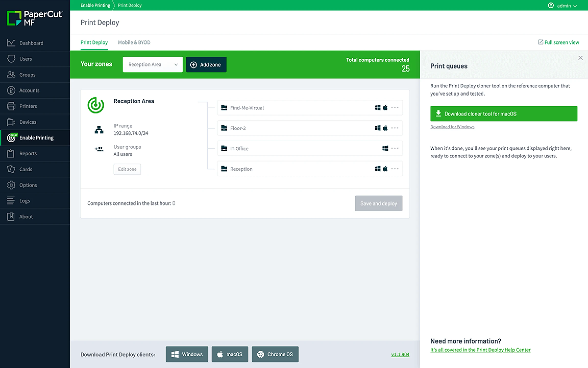Open more options for Find-Me-Virtual queue
The height and width of the screenshot is (368, 588).
[x=395, y=108]
